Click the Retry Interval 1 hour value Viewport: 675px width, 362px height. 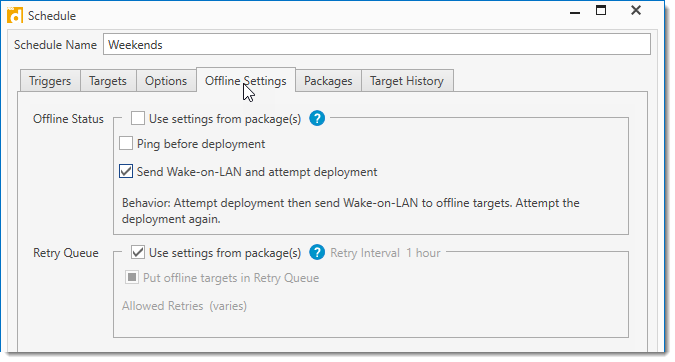click(423, 253)
